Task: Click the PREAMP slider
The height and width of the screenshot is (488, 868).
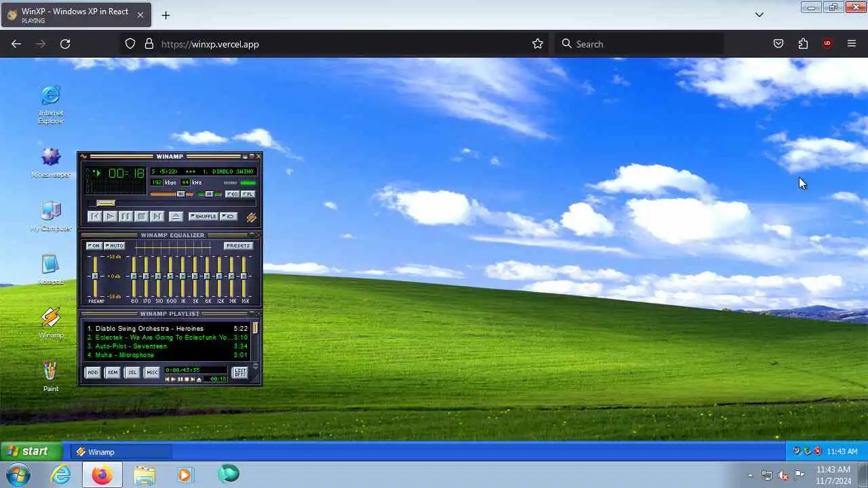Action: click(95, 277)
